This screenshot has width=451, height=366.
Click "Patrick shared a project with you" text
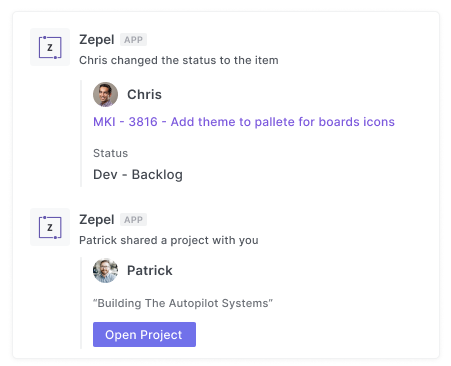tap(169, 240)
